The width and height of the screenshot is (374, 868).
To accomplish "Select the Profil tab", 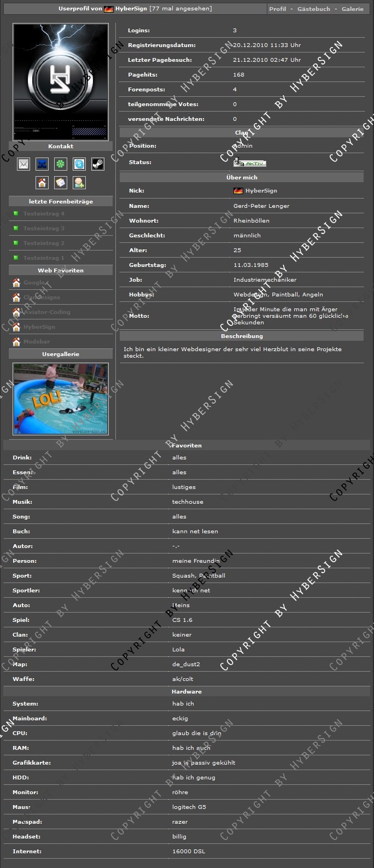I will (277, 9).
